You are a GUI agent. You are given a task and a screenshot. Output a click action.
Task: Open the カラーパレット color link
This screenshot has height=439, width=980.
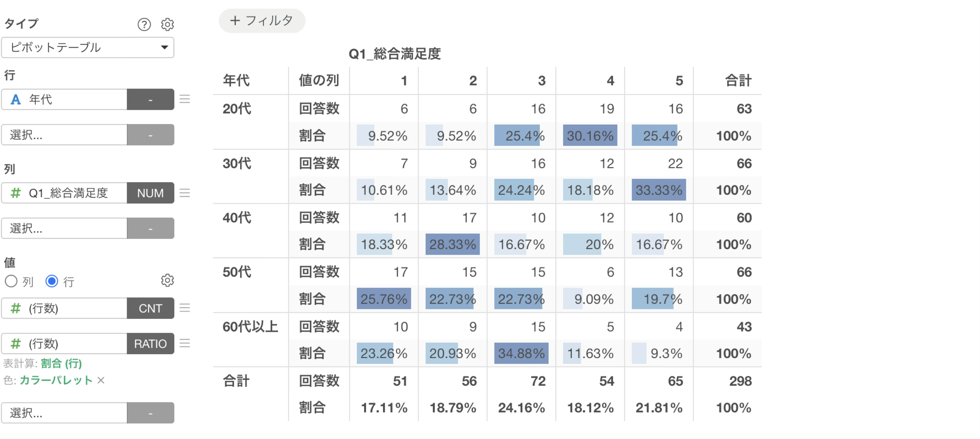click(x=56, y=380)
